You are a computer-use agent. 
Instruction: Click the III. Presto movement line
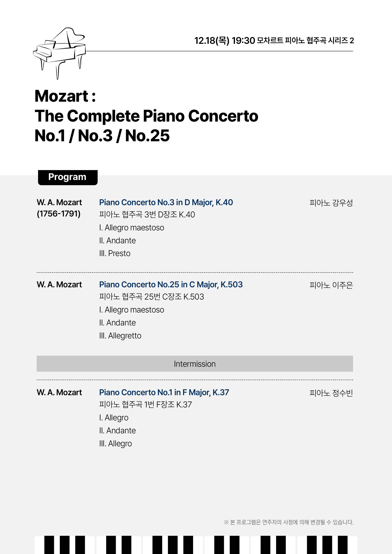click(x=115, y=253)
